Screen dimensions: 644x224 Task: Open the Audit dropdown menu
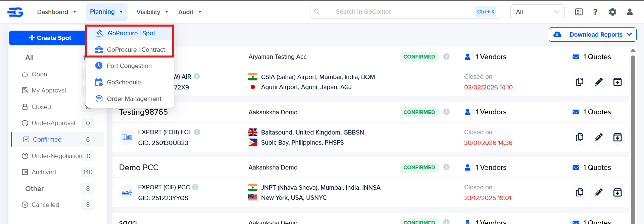tap(190, 12)
